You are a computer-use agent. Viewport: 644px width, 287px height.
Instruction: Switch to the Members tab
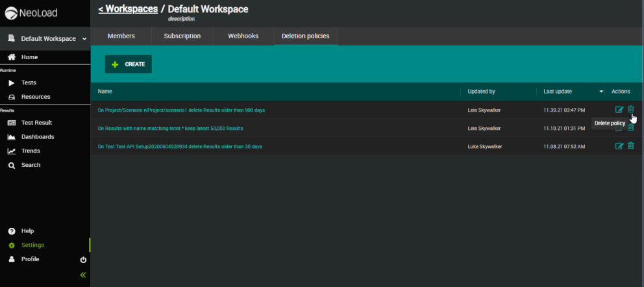tap(121, 36)
